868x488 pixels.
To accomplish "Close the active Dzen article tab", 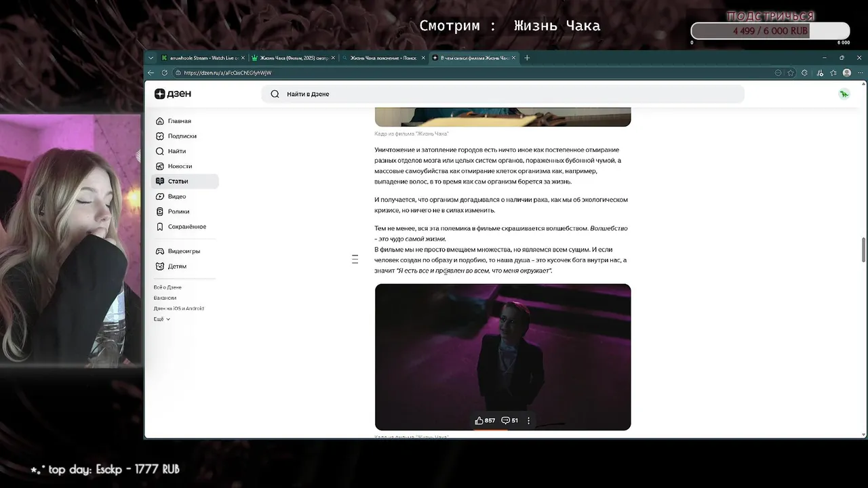I will pos(514,58).
